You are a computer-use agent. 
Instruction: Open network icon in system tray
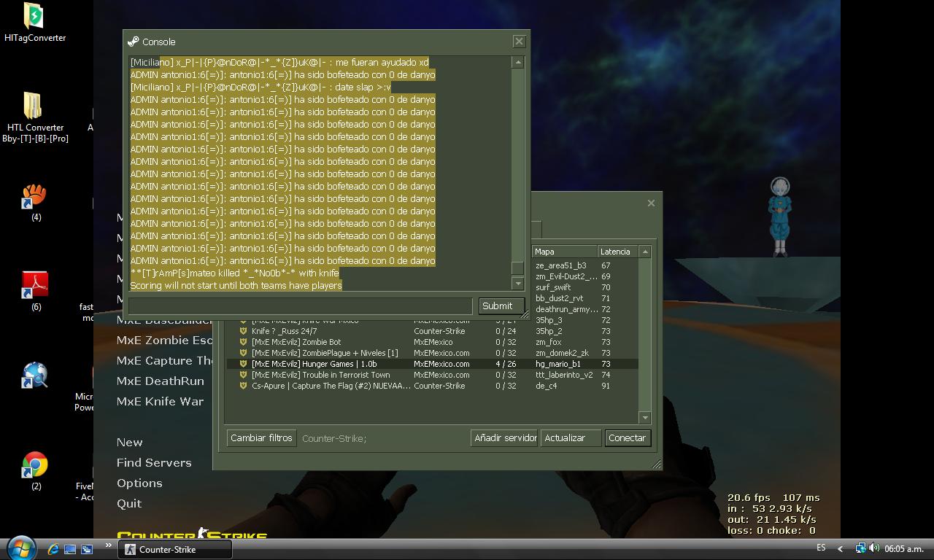coord(860,548)
